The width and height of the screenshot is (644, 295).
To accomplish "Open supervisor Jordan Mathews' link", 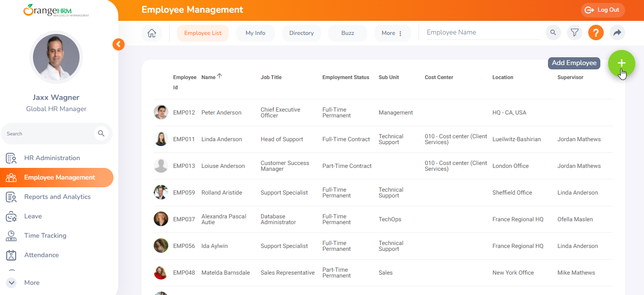I will click(579, 139).
